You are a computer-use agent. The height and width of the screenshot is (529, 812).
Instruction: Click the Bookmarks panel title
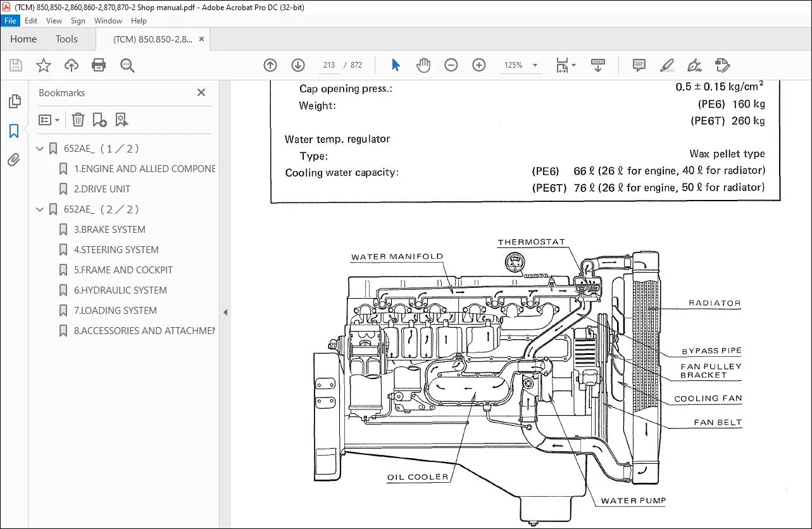pos(61,92)
